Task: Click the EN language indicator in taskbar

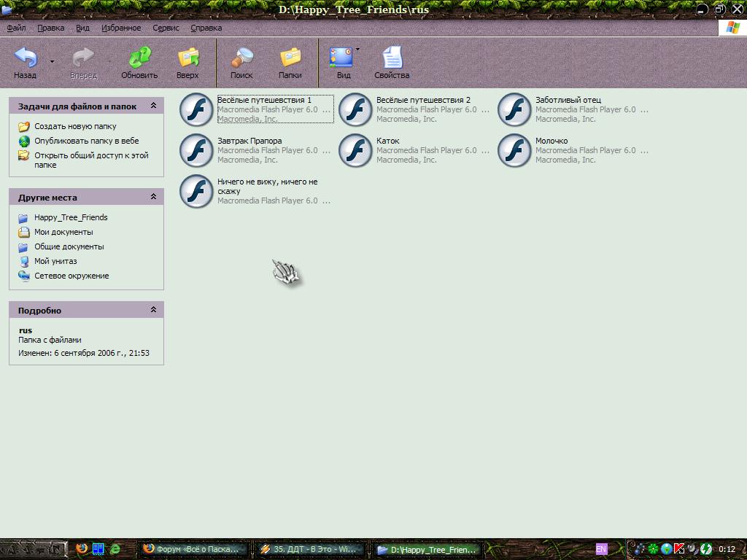Action: pyautogui.click(x=601, y=549)
